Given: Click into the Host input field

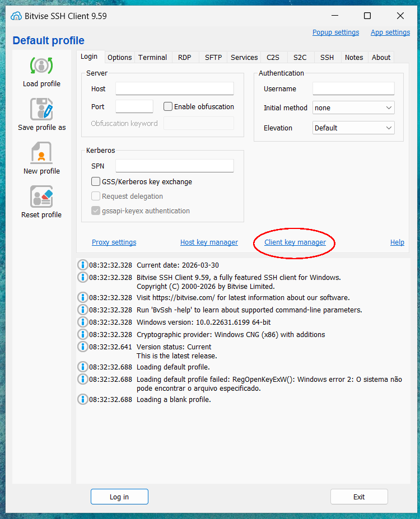Looking at the screenshot, I should tap(174, 88).
